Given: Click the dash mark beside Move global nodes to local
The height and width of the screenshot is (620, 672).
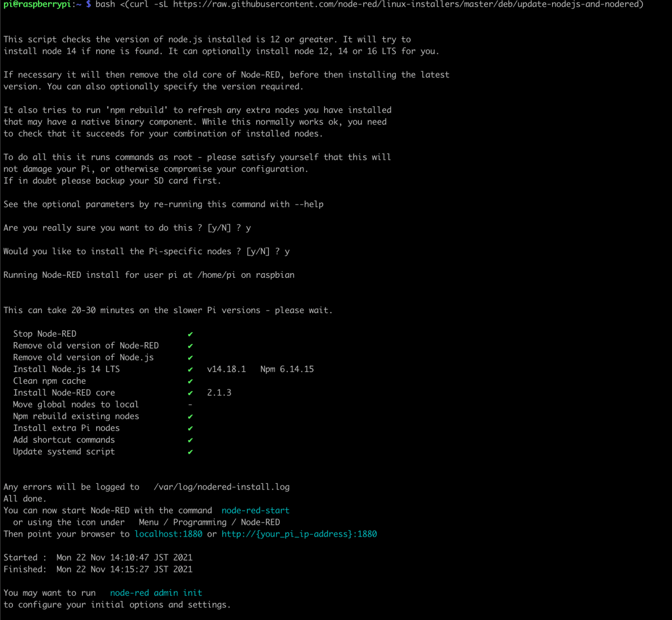Looking at the screenshot, I should coord(190,404).
